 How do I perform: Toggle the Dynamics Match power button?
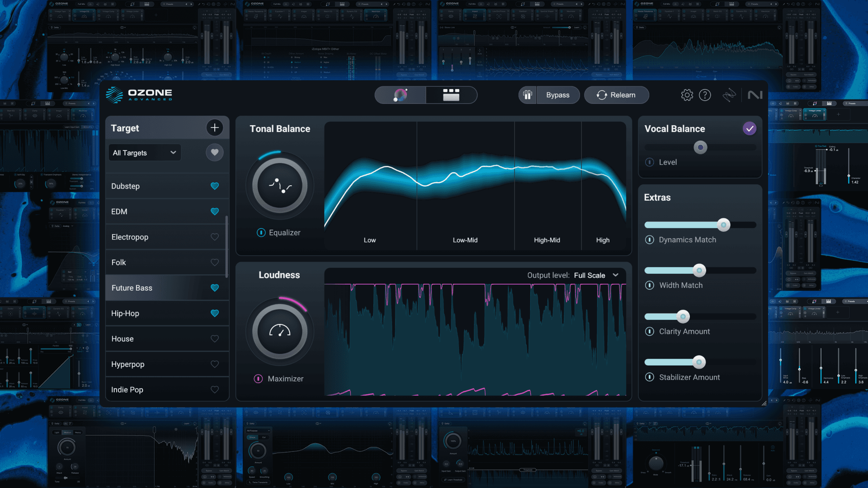coord(650,240)
